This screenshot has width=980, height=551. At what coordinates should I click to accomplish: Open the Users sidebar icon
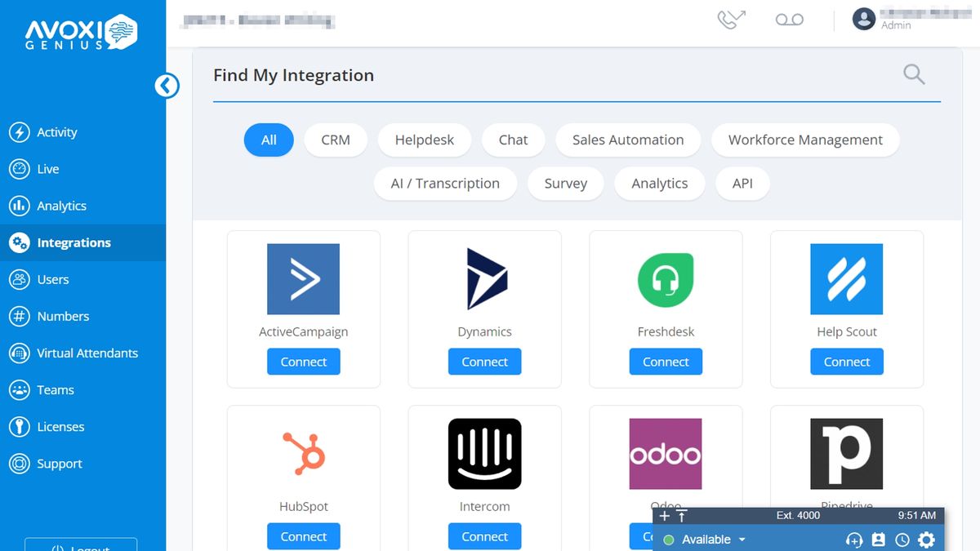19,279
